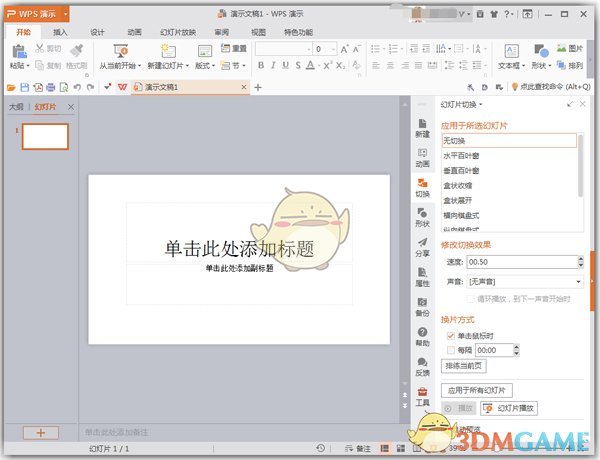Screen dimensions: 600x460
Task: Select the 形状 (Shapes) sidebar icon
Action: click(x=422, y=217)
